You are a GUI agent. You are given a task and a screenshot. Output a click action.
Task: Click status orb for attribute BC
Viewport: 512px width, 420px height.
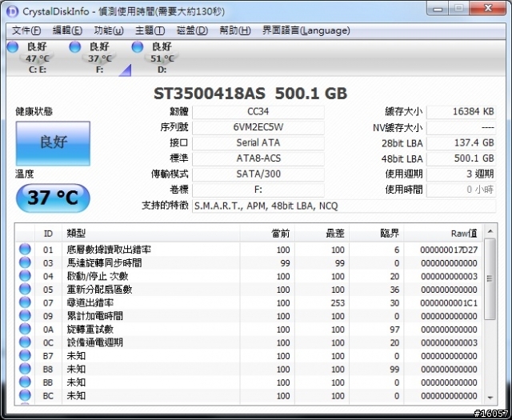(25, 395)
